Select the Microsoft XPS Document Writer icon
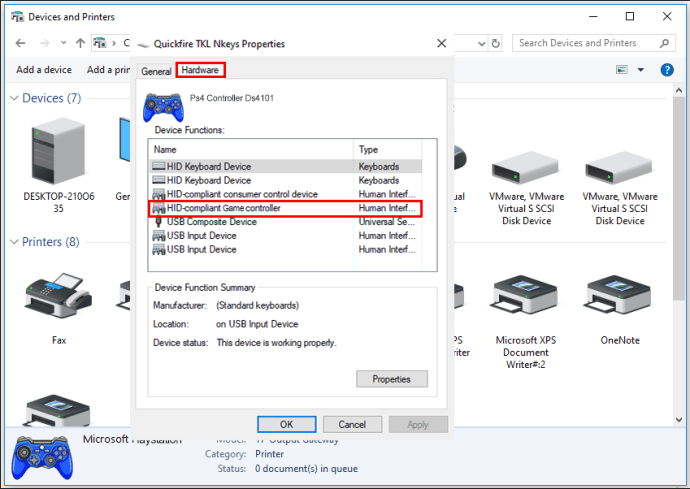This screenshot has height=489, width=690. (524, 300)
